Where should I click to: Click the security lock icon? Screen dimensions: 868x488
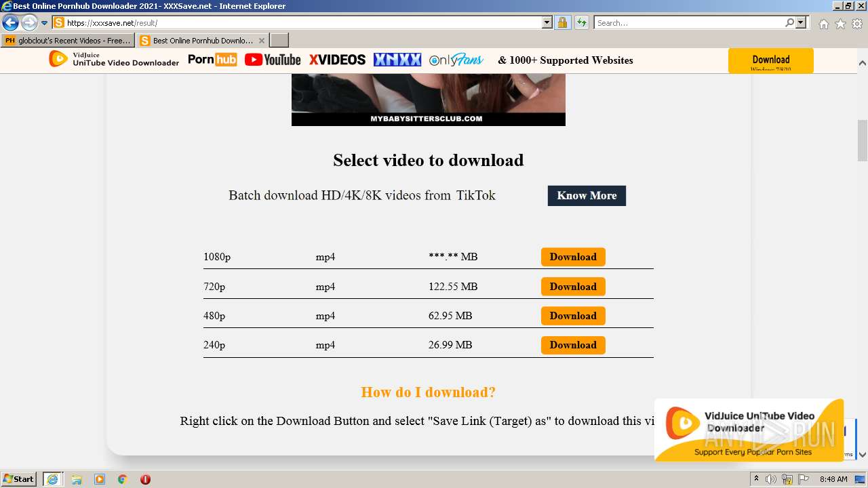pyautogui.click(x=562, y=23)
